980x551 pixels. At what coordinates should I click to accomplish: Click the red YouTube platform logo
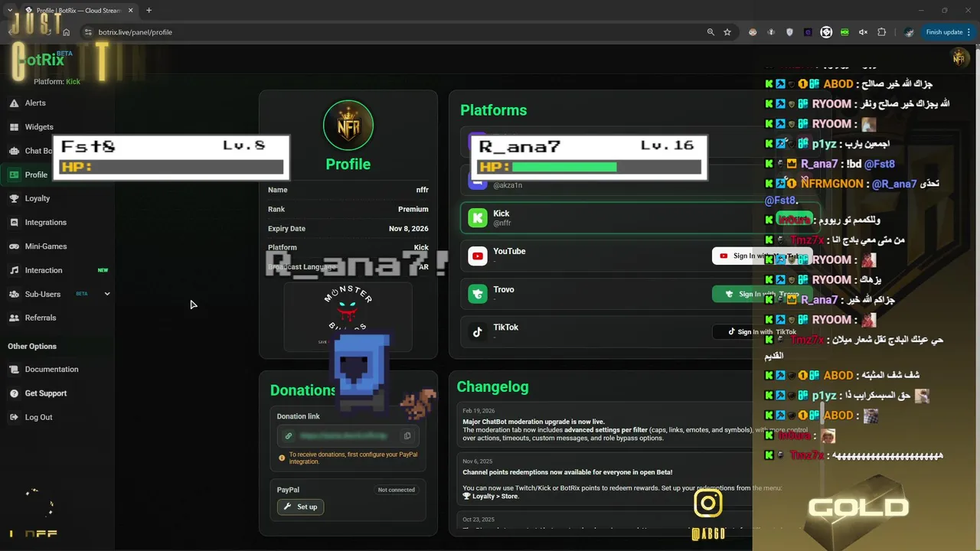[x=478, y=256]
